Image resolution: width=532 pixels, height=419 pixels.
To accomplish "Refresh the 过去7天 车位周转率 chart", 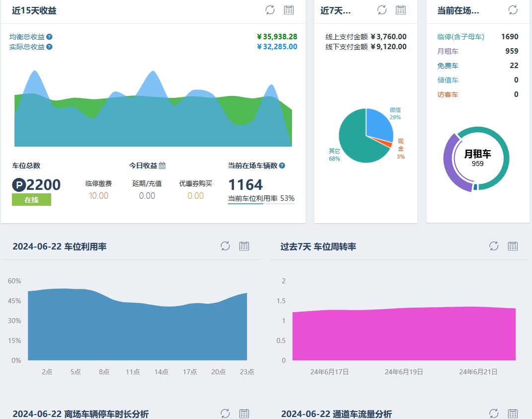I will (494, 246).
